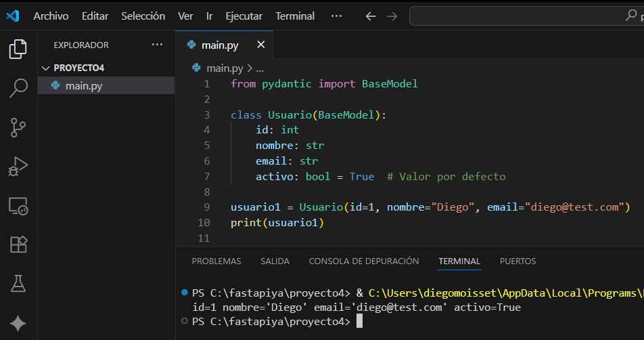Screen dimensions: 644x340
Task: Open the Remote Explorer view
Action: pos(18,206)
